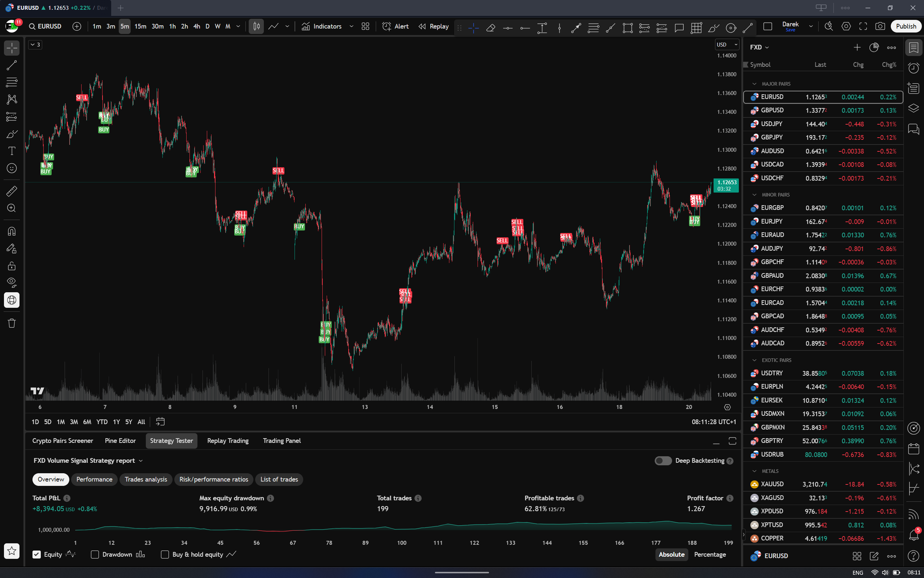This screenshot has width=924, height=578.
Task: Open favorites star toolbar button
Action: click(x=12, y=551)
